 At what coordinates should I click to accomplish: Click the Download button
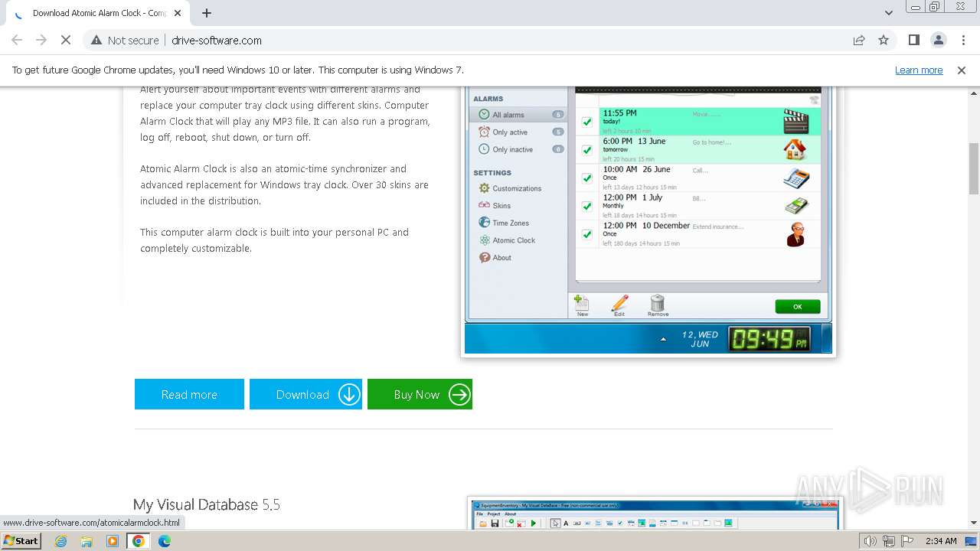305,394
